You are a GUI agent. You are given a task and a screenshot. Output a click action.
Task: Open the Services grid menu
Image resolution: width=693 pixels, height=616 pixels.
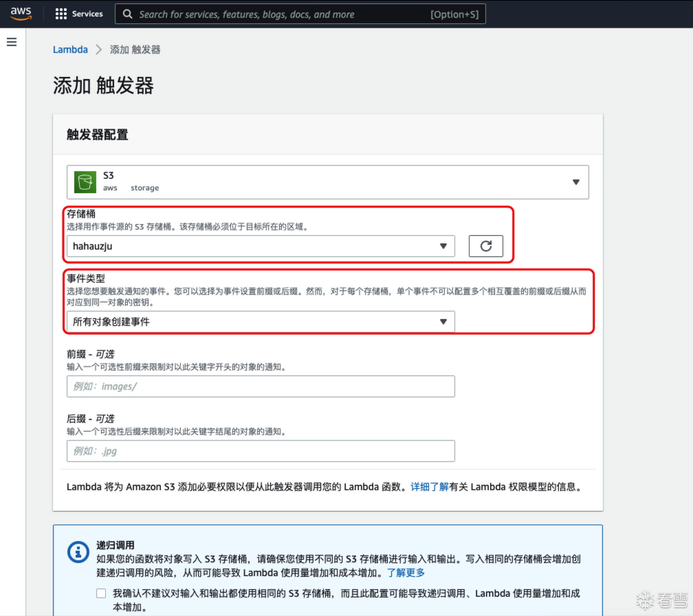61,14
